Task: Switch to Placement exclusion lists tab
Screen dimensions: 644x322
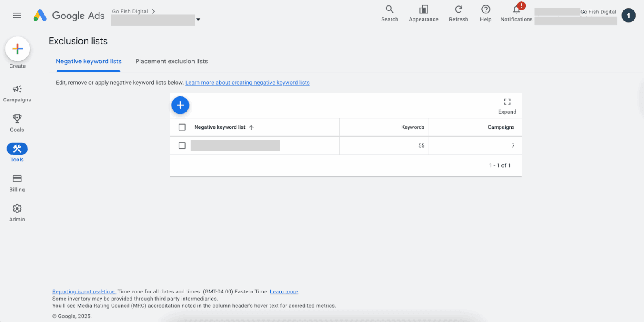Action: [171, 61]
